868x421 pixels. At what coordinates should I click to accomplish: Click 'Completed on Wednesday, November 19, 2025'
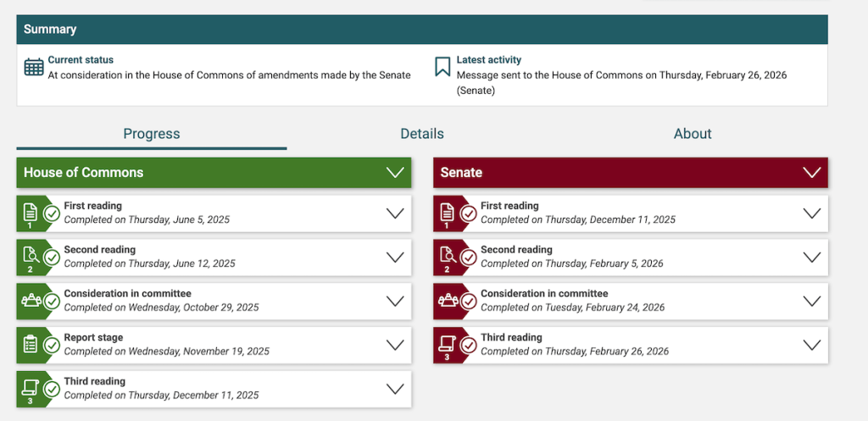167,352
